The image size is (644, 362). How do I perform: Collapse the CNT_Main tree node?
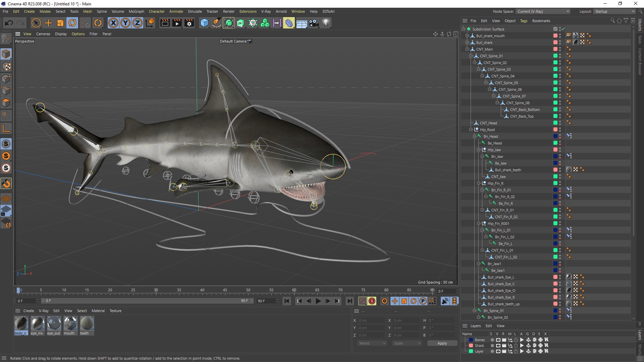click(x=467, y=49)
